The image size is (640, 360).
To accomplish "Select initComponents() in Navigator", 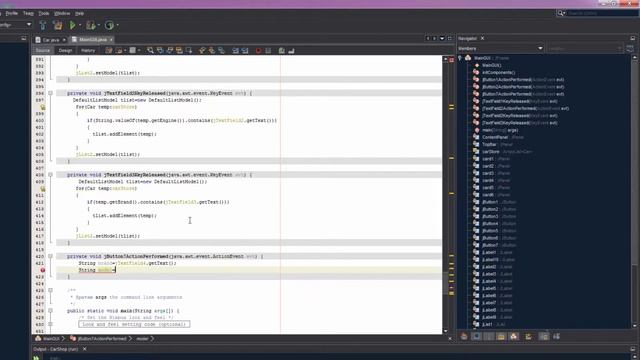I will (498, 72).
